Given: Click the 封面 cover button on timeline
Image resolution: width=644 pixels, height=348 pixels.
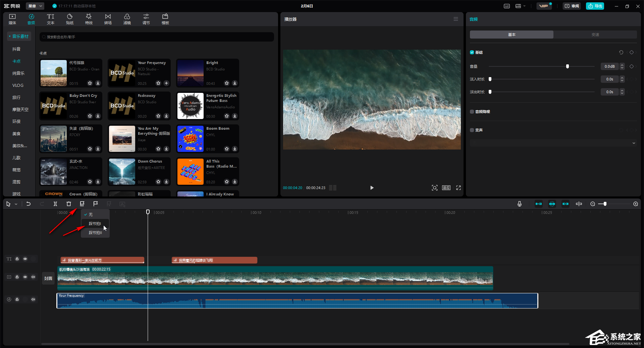Looking at the screenshot, I should click(48, 278).
